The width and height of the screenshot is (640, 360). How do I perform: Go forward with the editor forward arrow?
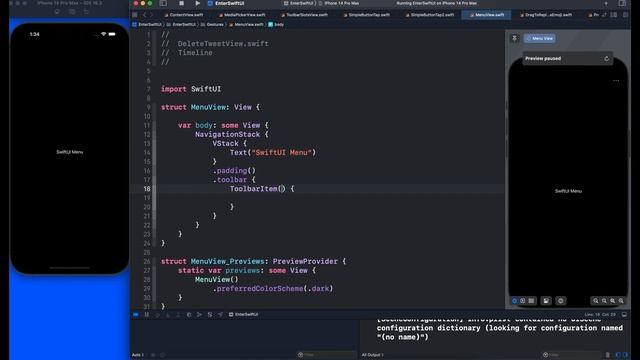(151, 15)
